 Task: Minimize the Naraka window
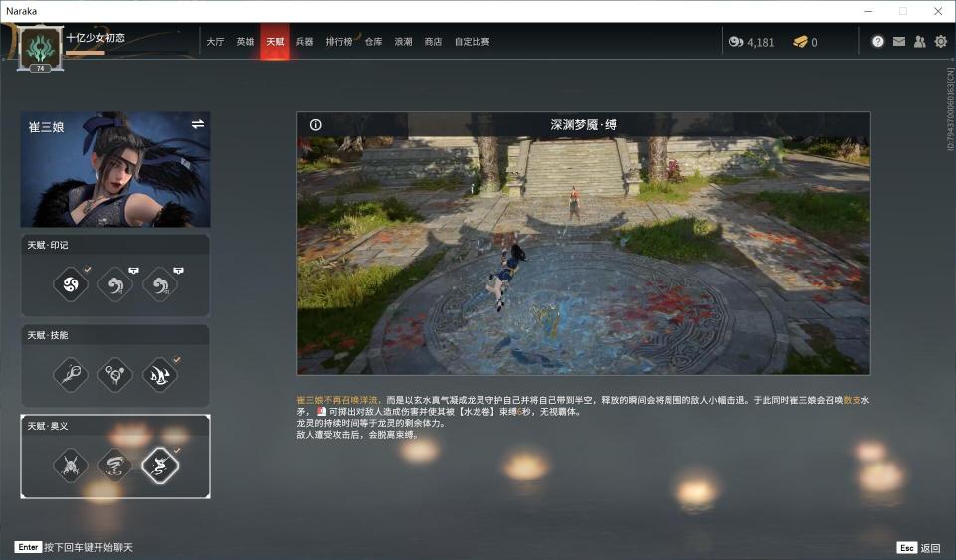868,11
